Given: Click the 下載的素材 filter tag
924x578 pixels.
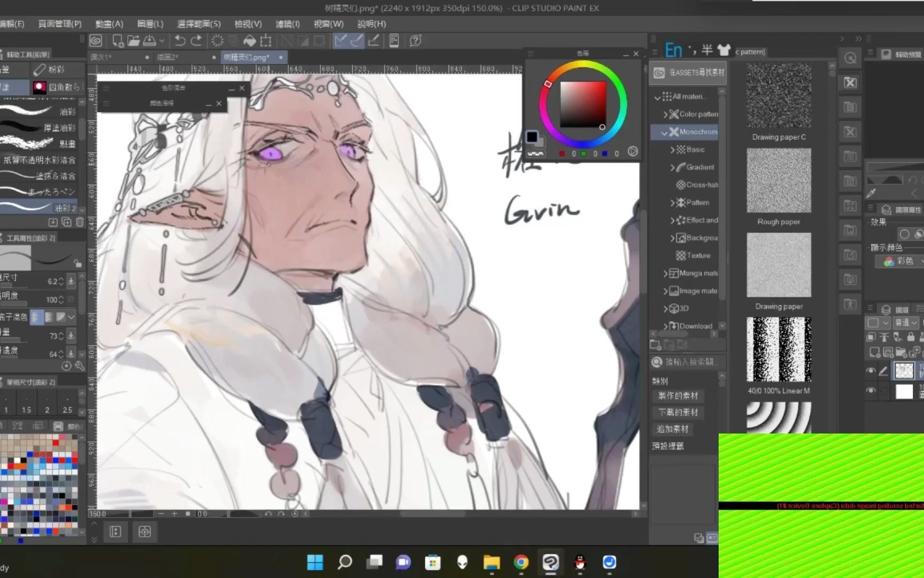Looking at the screenshot, I should point(678,413).
